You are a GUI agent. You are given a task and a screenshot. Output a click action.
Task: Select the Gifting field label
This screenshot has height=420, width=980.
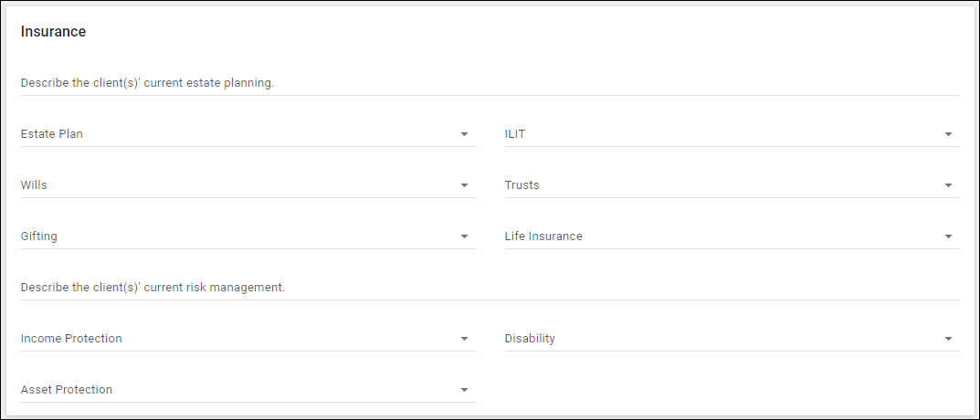(x=39, y=236)
